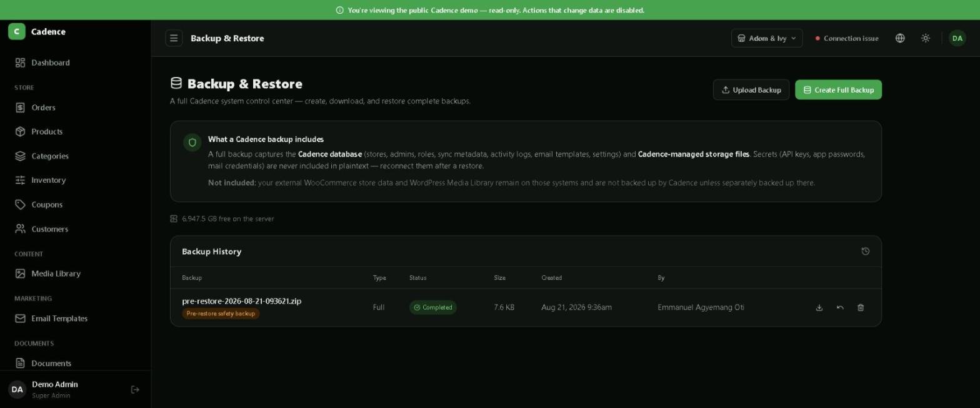Toggle the sidebar hamburger menu
The image size is (980, 408).
[x=174, y=38]
